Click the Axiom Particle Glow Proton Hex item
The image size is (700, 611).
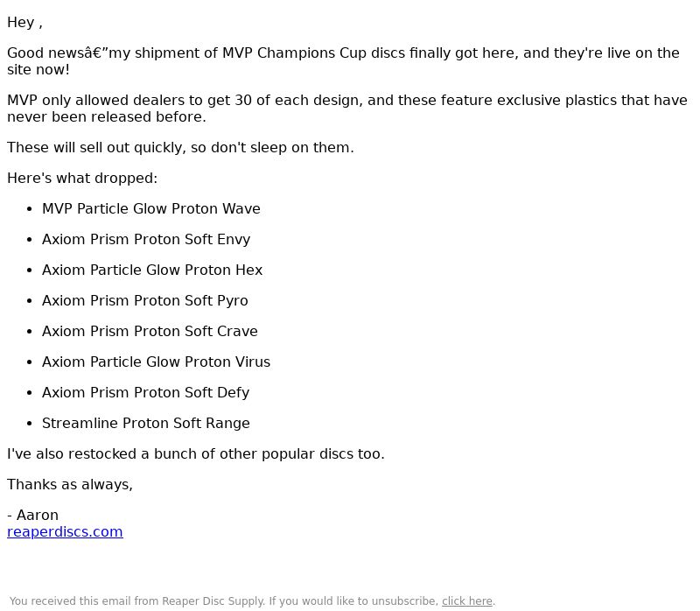[x=152, y=270]
